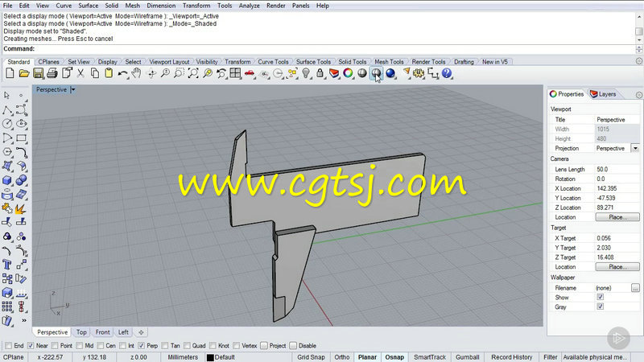
Task: Click the Target Location Place button
Action: (617, 267)
